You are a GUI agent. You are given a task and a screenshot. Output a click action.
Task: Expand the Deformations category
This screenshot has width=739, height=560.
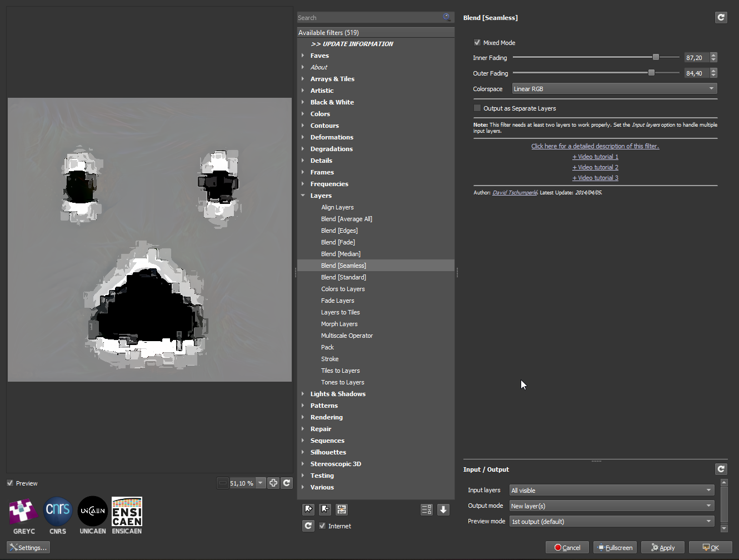(x=303, y=137)
